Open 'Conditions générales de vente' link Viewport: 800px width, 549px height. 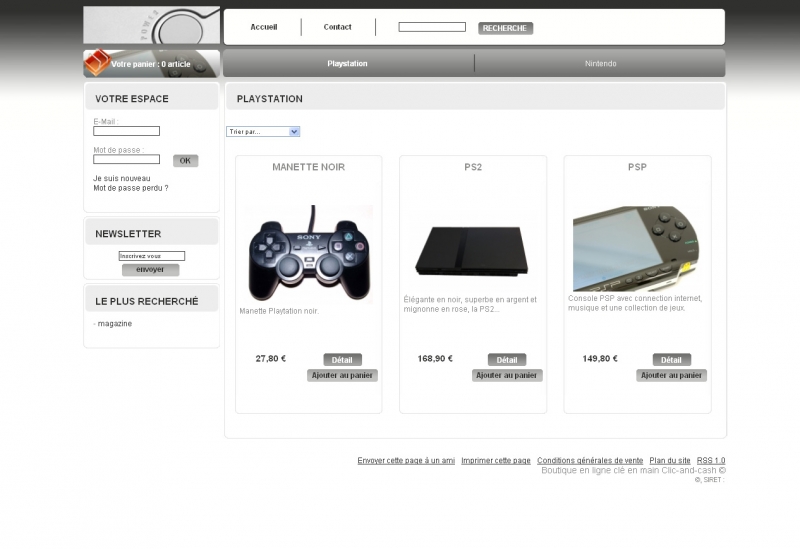coord(590,461)
